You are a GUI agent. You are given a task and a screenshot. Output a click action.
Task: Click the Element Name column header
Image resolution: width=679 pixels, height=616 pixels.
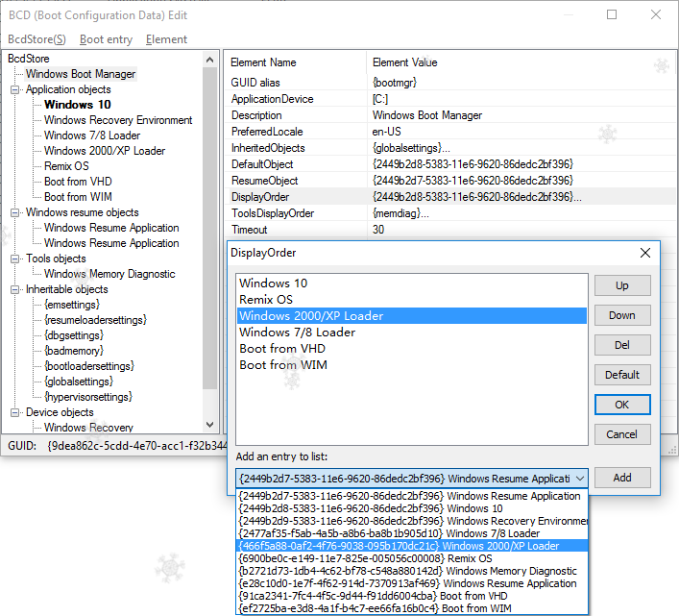pyautogui.click(x=296, y=62)
